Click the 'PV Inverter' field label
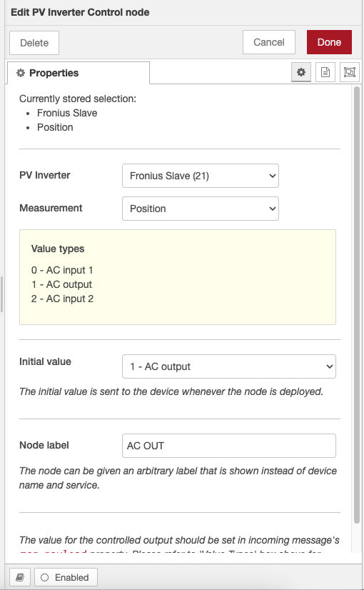This screenshot has width=364, height=590. [x=45, y=175]
